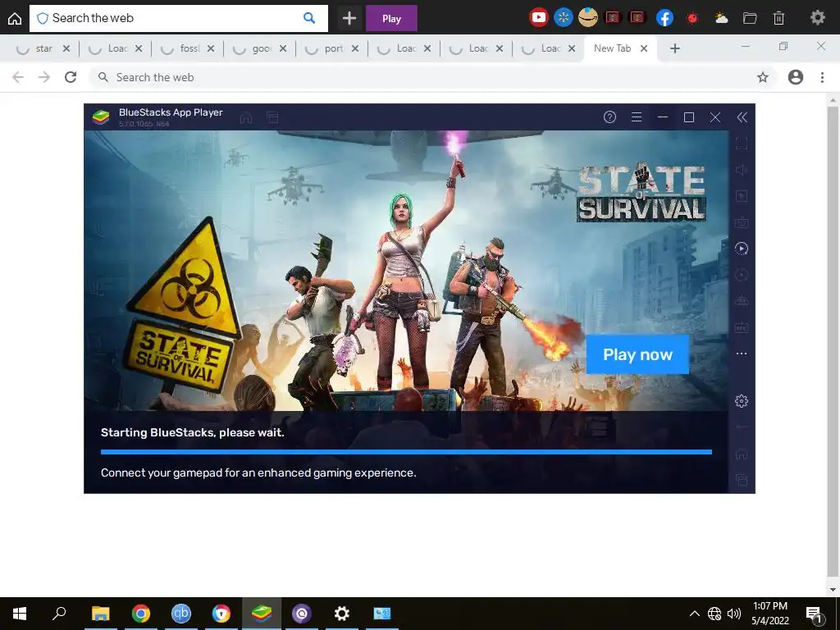Click the page vertical scrollbar
This screenshot has width=840, height=630.
pyautogui.click(x=832, y=344)
